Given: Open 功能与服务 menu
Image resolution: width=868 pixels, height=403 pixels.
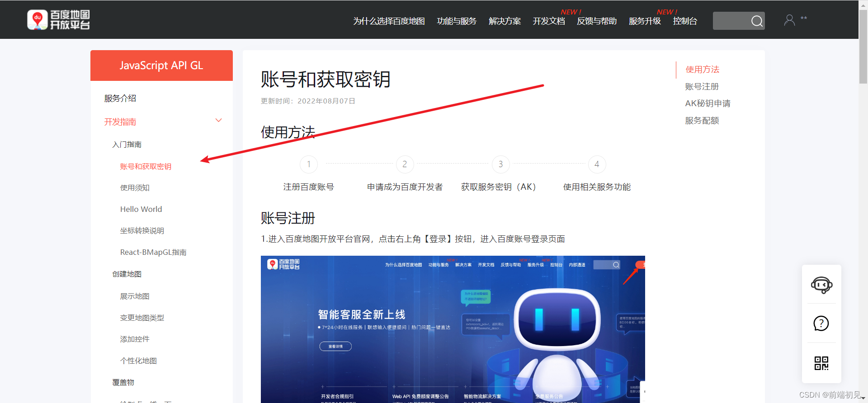Looking at the screenshot, I should 457,21.
